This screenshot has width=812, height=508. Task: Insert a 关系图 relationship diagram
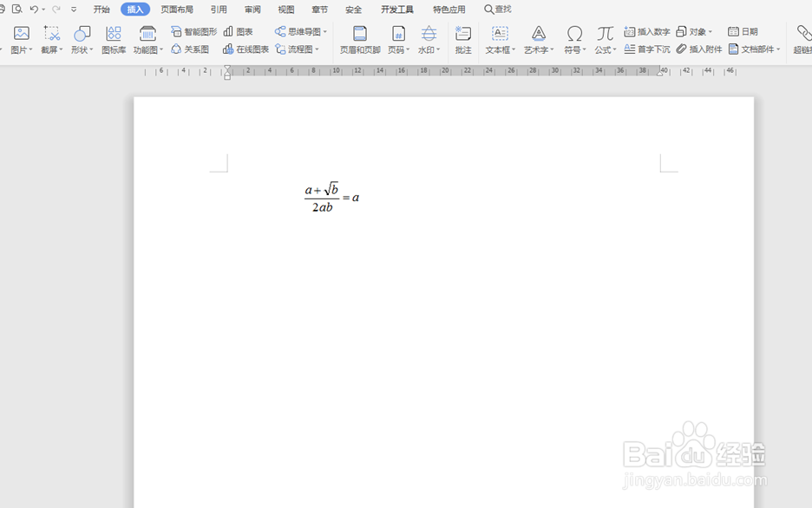tap(190, 49)
